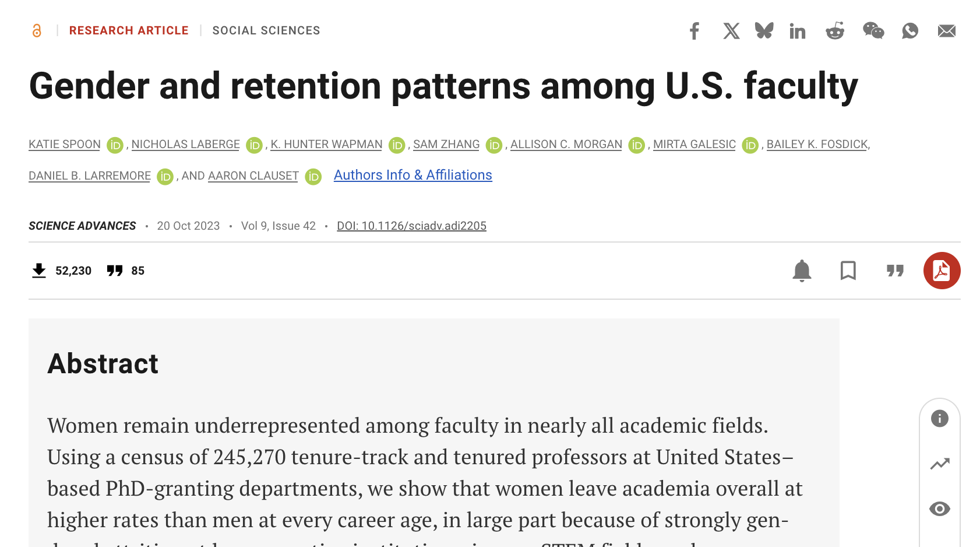
Task: Click the Social Sciences category label
Action: point(266,30)
